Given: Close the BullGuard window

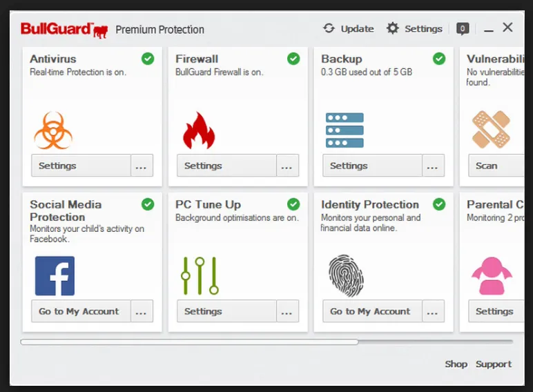Looking at the screenshot, I should [x=507, y=27].
